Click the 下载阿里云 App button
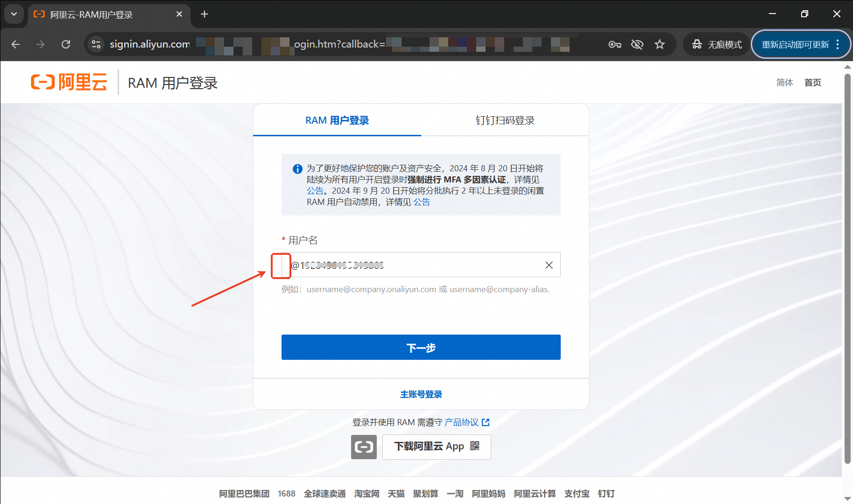This screenshot has width=853, height=504. pos(437,447)
